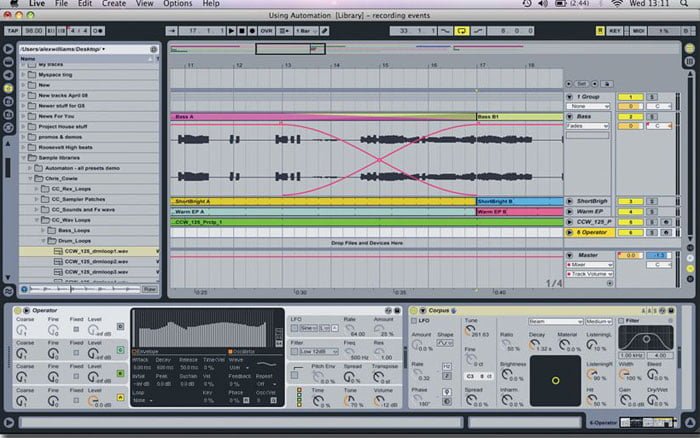
Task: Toggle the OVR overdub button
Action: (267, 31)
